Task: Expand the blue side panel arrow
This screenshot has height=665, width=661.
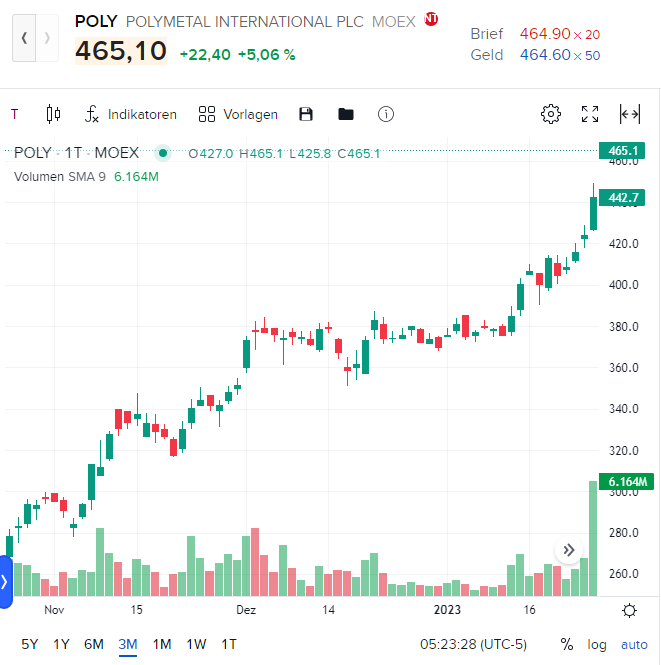Action: coord(5,582)
